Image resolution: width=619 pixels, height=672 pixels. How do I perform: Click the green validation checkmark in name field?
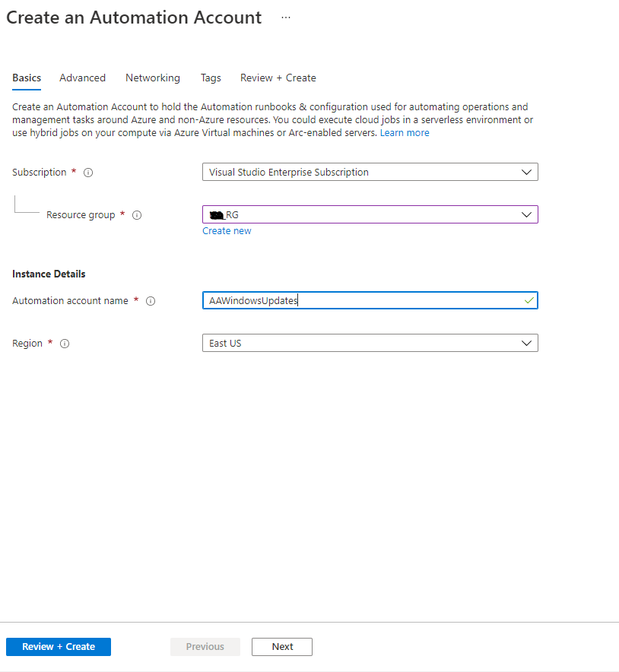529,300
